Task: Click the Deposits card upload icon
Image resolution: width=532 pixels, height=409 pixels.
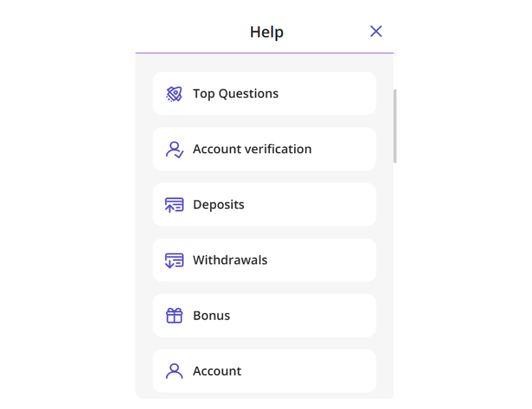Action: tap(175, 205)
